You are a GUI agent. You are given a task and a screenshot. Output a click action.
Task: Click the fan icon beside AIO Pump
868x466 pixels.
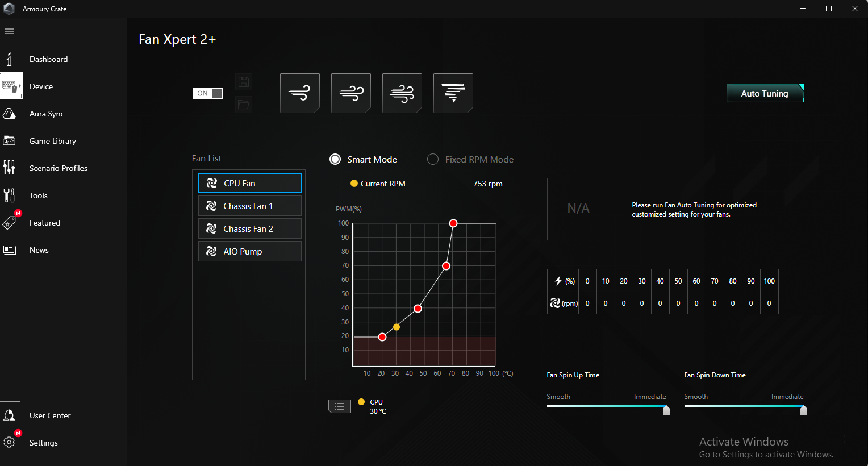[x=211, y=251]
